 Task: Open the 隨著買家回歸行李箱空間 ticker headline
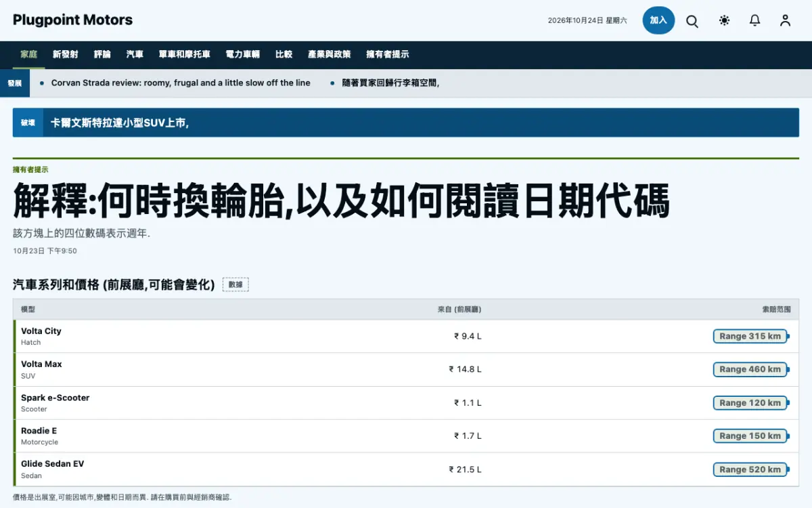point(390,83)
